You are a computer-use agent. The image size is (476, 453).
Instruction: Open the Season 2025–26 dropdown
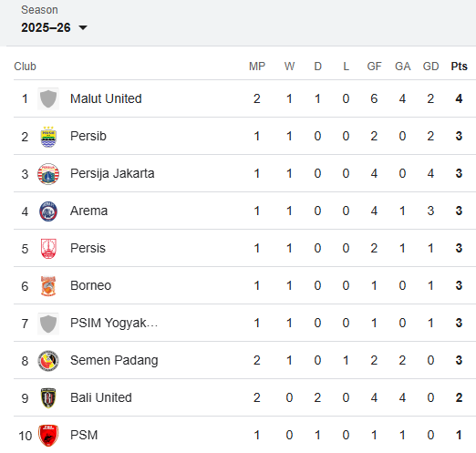[54, 27]
